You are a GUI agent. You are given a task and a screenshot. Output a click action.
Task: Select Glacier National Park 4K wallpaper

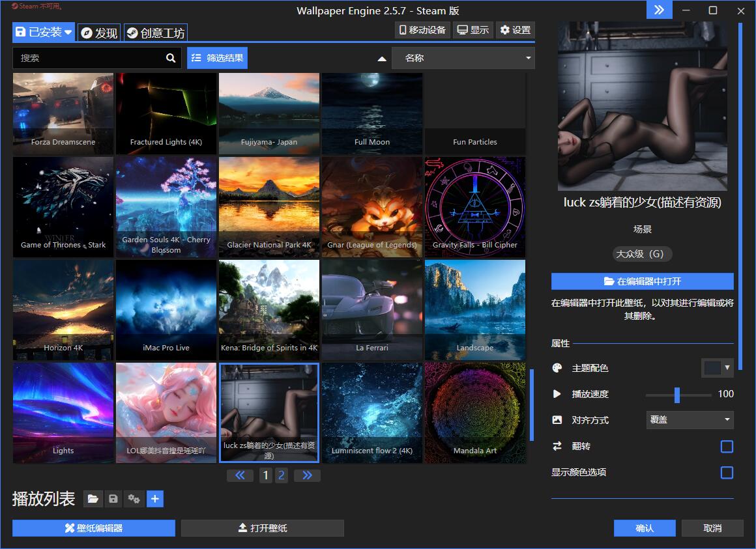269,207
